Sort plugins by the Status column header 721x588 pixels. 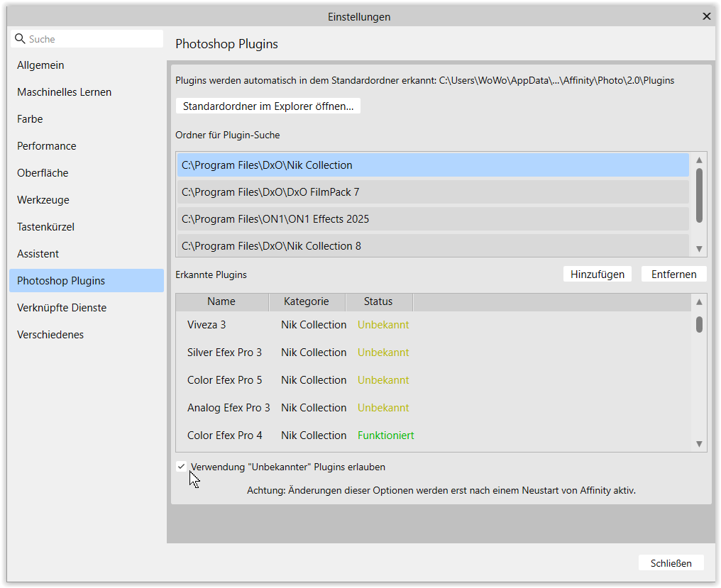click(x=378, y=301)
